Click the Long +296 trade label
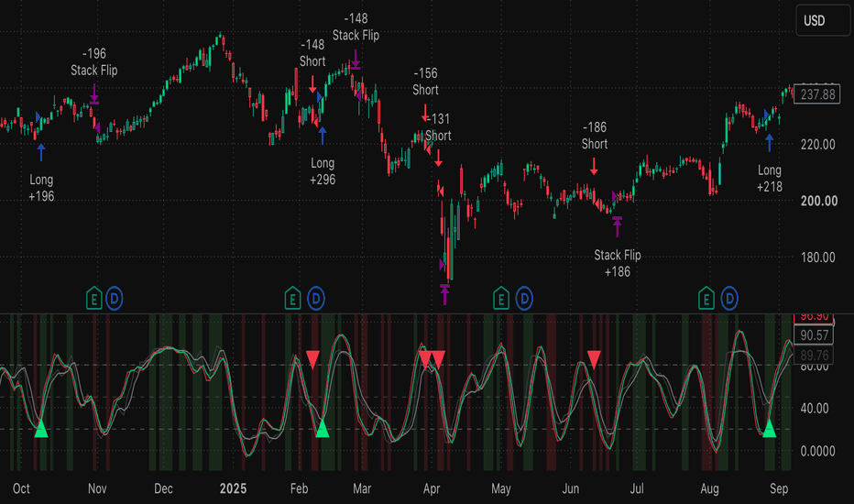 click(x=323, y=171)
